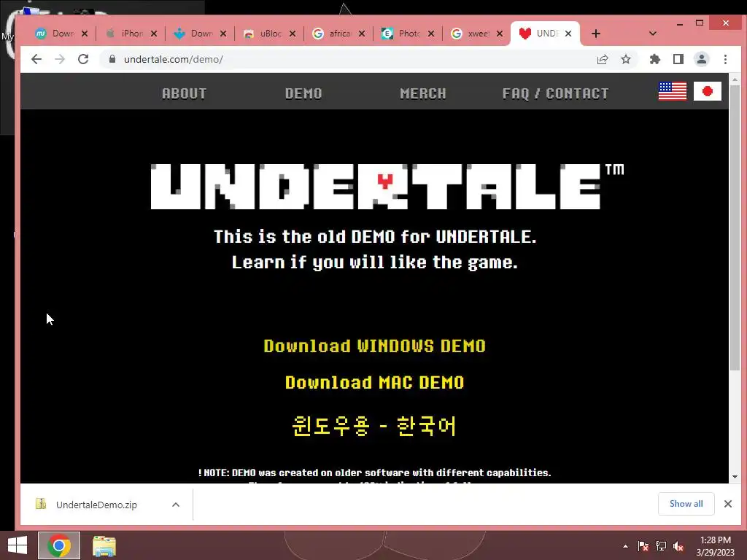Switch to Japanese via Japan flag
This screenshot has width=747, height=560.
(x=708, y=91)
